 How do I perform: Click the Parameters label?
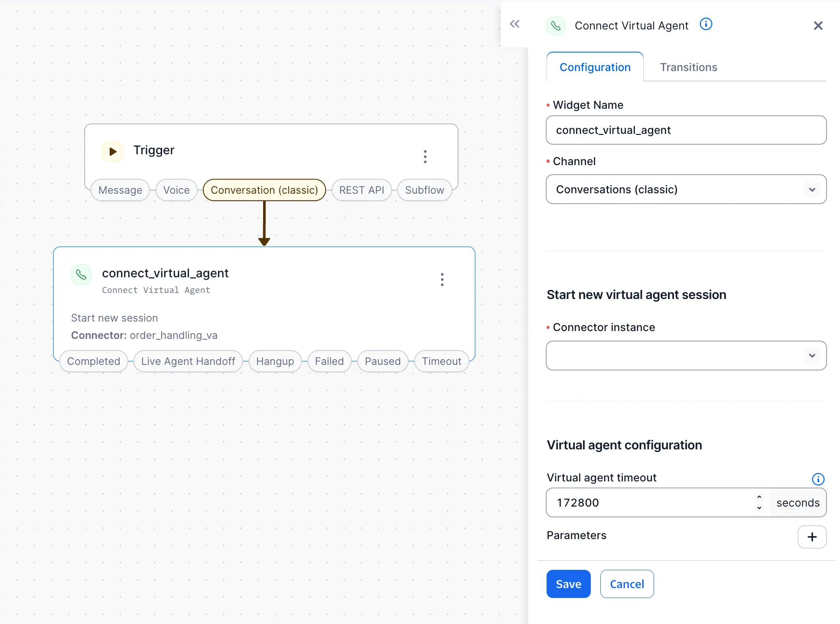576,536
